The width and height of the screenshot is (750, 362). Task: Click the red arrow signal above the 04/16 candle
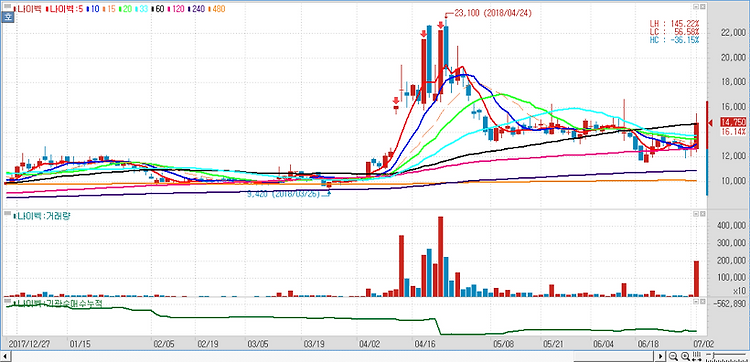coord(424,33)
